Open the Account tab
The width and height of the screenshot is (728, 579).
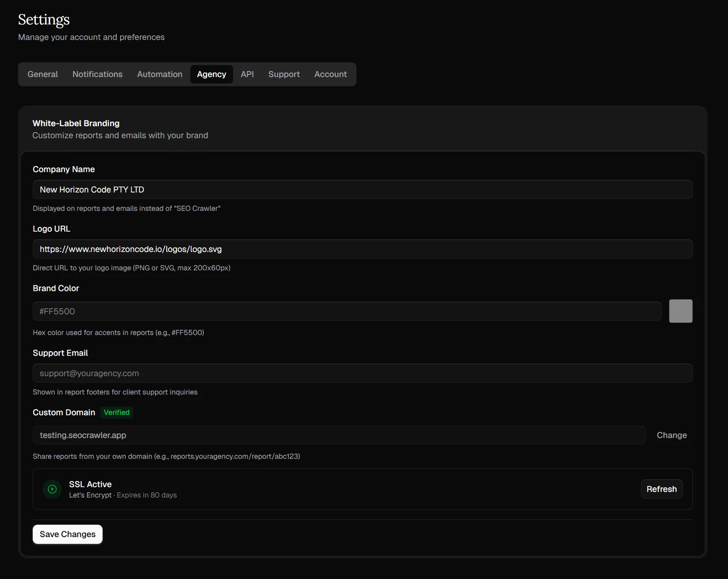point(330,74)
